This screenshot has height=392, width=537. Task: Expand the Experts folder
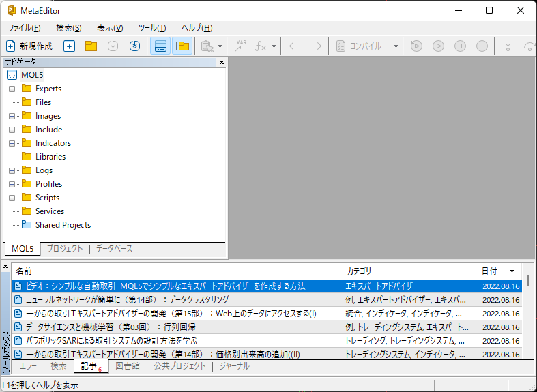point(12,89)
